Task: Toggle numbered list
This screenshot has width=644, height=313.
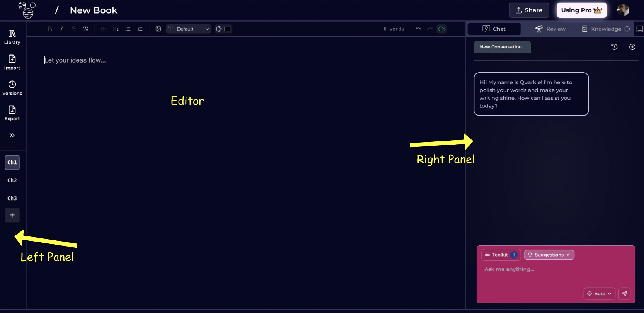Action: 140,29
